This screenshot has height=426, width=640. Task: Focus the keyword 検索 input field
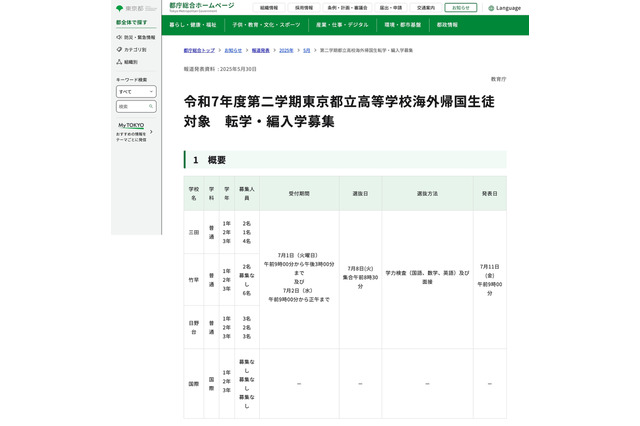131,106
